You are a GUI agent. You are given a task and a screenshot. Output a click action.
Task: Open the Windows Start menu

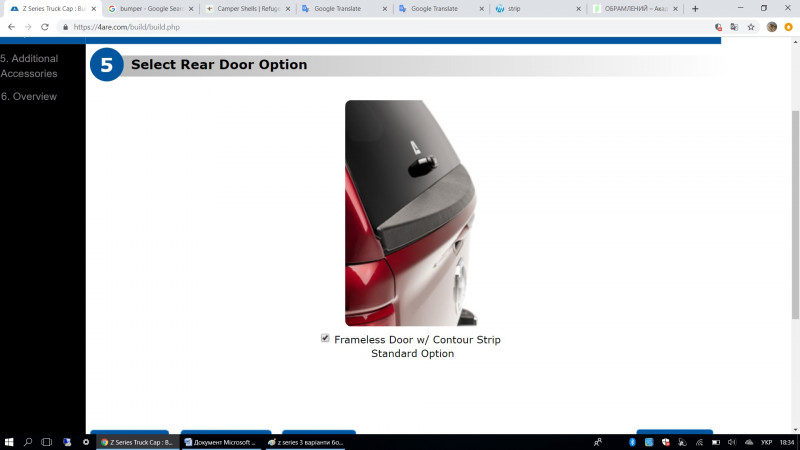pyautogui.click(x=9, y=442)
